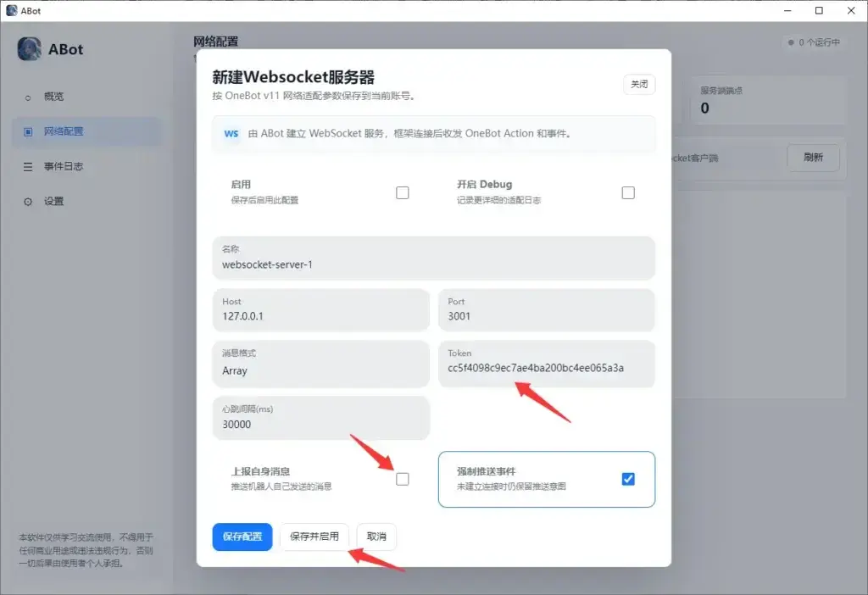Check the 上报自身消息 checkbox
868x595 pixels.
click(x=403, y=479)
